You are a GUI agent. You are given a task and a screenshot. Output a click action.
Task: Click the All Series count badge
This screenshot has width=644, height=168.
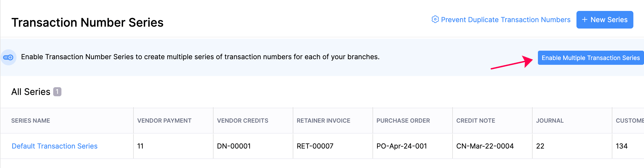(x=57, y=91)
